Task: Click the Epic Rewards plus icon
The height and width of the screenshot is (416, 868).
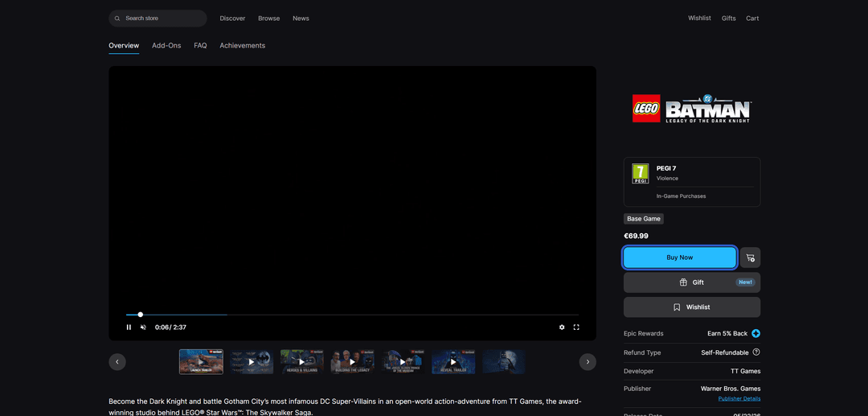Action: coord(756,333)
